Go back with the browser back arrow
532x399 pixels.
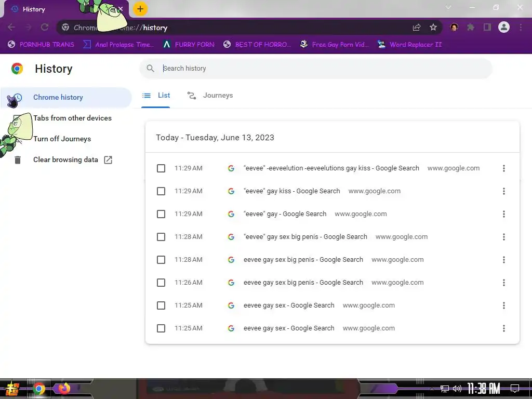click(11, 28)
